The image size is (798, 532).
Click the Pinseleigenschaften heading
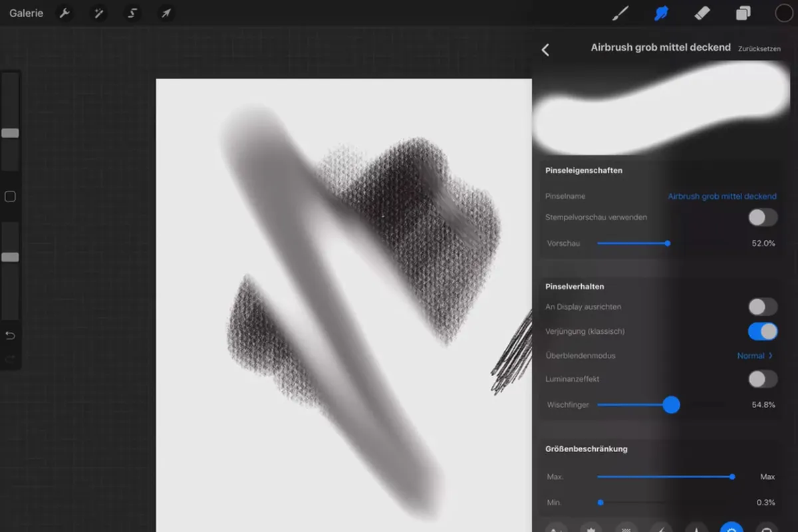click(584, 170)
